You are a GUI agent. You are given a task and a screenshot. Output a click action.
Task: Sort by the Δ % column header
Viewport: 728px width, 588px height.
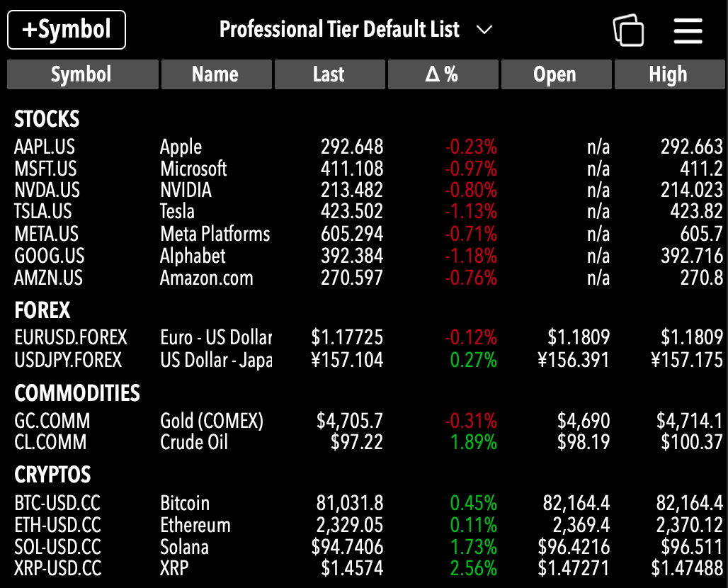click(443, 74)
